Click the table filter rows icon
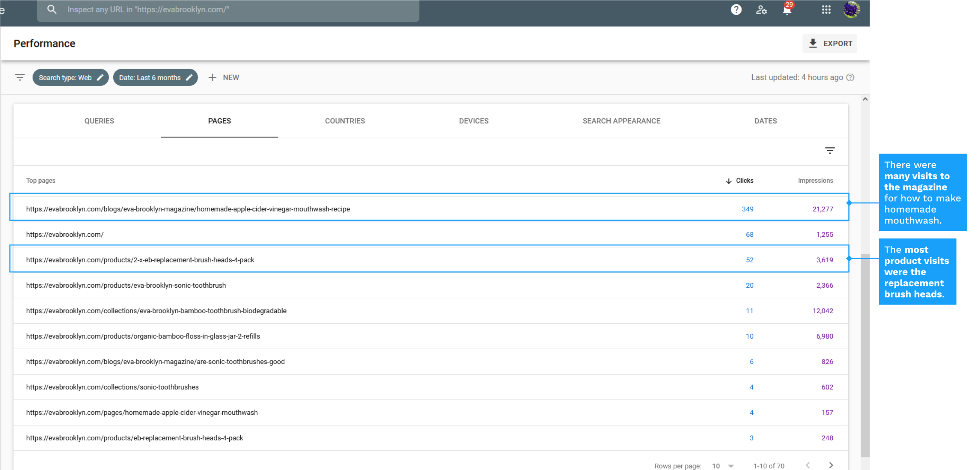The image size is (980, 470). coord(829,151)
